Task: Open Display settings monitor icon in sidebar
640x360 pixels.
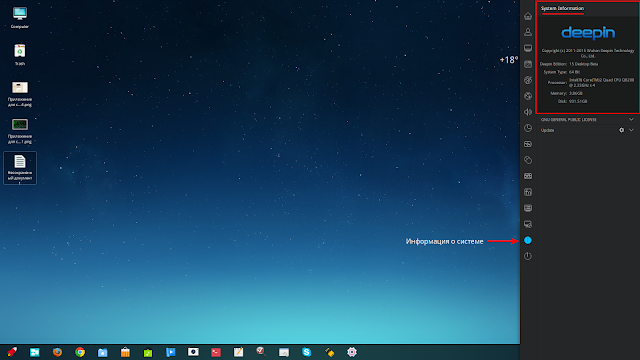Action: point(528,48)
